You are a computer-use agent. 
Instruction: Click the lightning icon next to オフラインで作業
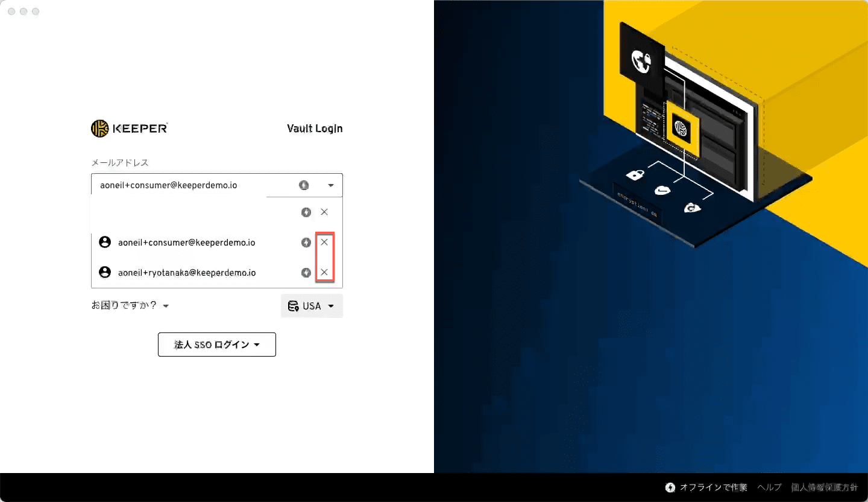(x=670, y=488)
